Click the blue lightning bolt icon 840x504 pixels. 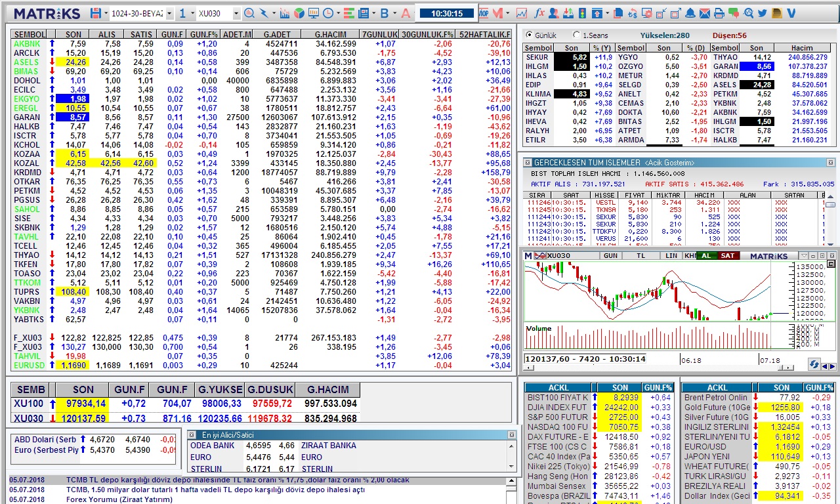[x=264, y=13]
